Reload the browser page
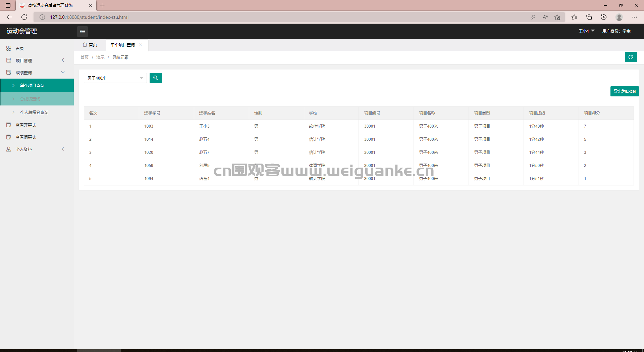This screenshot has height=352, width=644. click(x=24, y=17)
